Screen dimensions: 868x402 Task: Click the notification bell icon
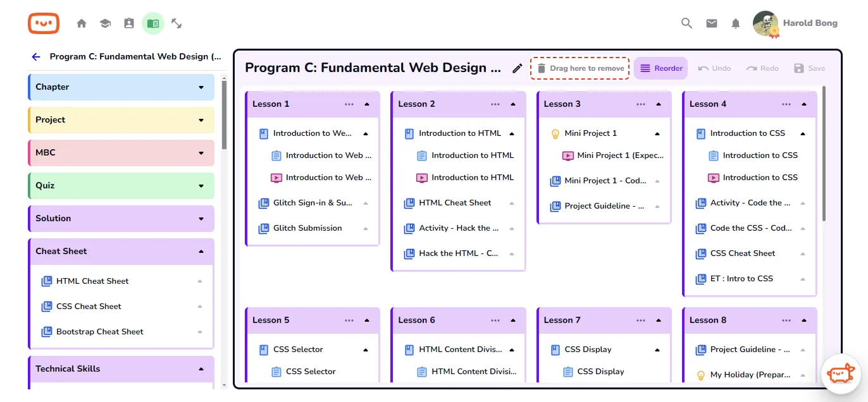pyautogui.click(x=735, y=23)
